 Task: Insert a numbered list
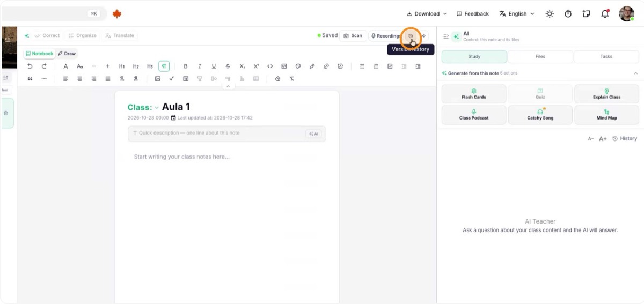pyautogui.click(x=376, y=66)
